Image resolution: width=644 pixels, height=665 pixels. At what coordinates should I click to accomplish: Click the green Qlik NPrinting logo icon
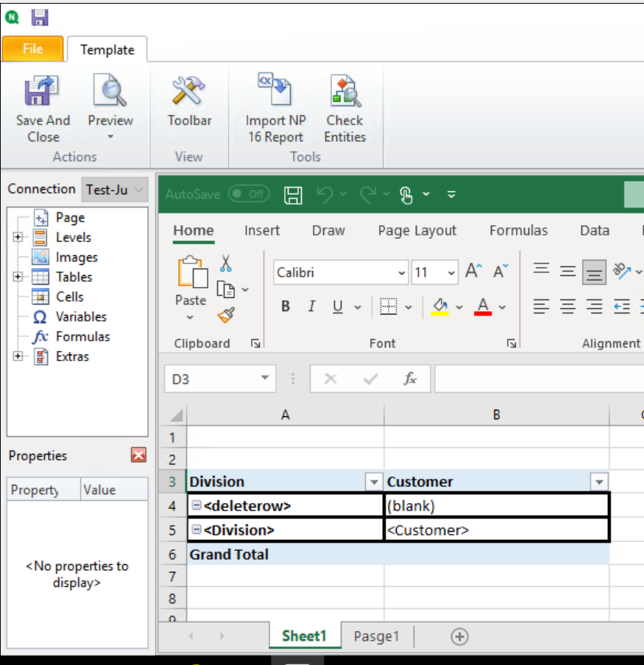click(12, 18)
